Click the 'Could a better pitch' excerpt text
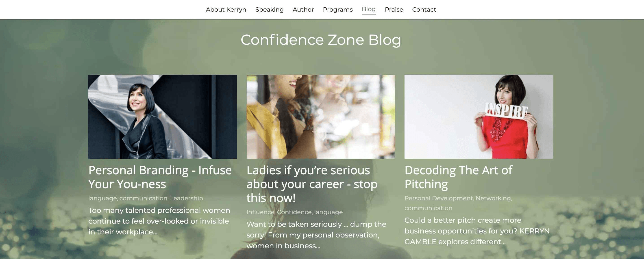The height and width of the screenshot is (259, 644). click(x=477, y=231)
